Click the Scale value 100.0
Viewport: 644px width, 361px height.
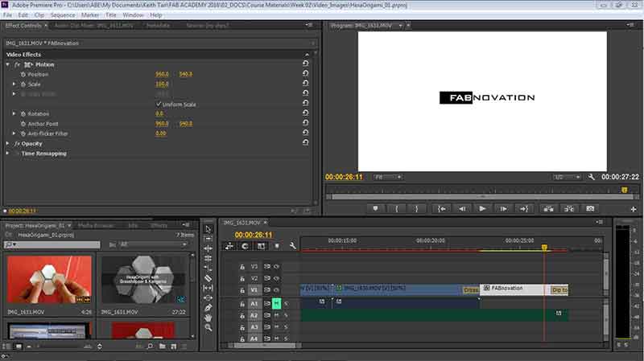(x=162, y=84)
